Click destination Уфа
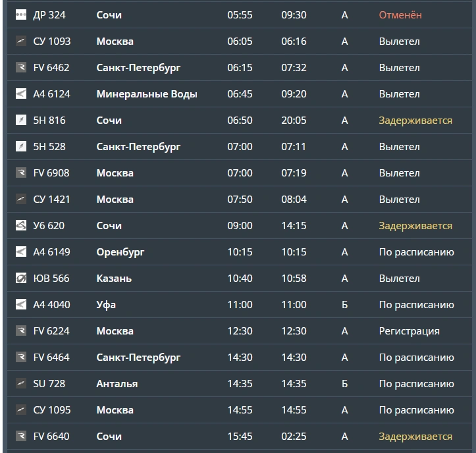The image size is (476, 453). tap(106, 305)
